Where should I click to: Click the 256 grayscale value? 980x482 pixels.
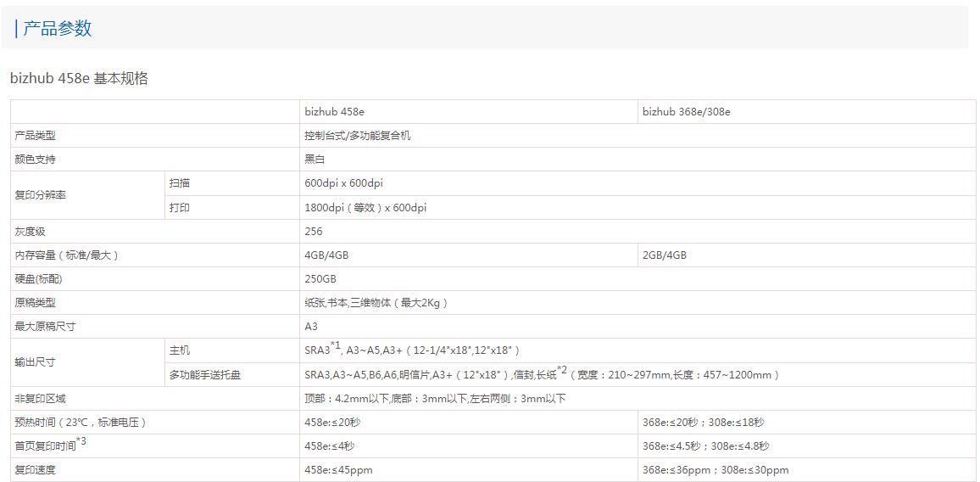coord(314,231)
